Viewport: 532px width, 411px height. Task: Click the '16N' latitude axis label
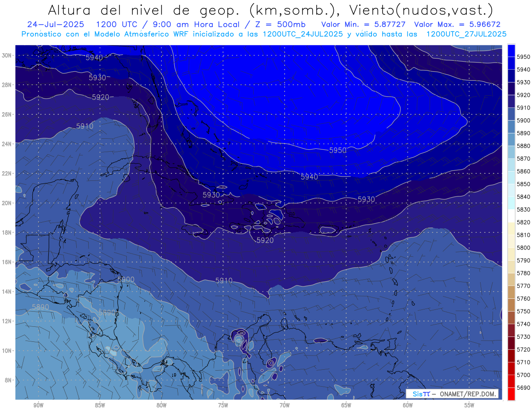6,262
